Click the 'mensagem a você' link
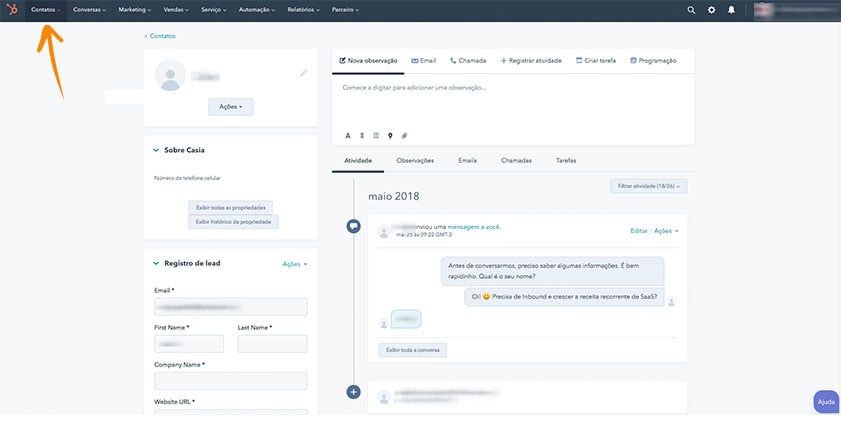 (474, 227)
